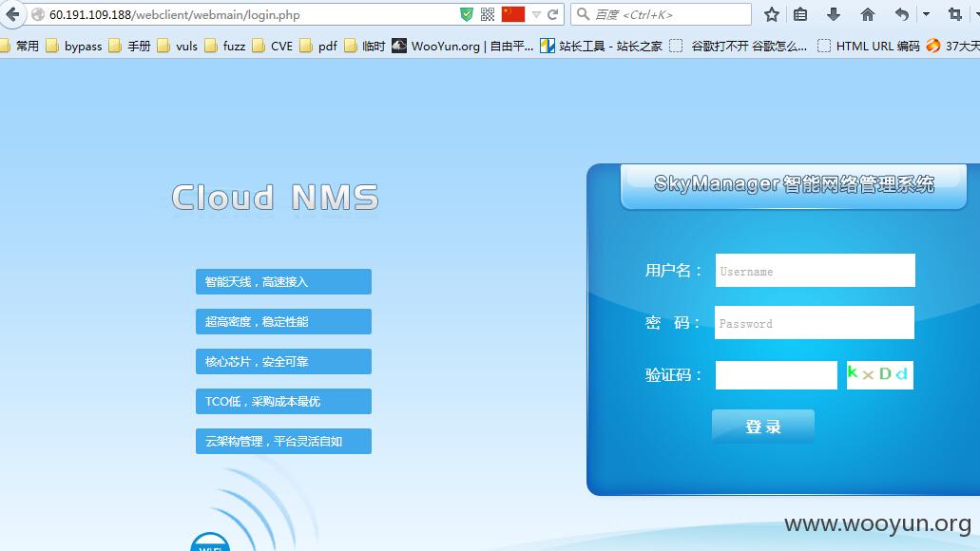The image size is (980, 551).
Task: Open the pdf bookmarks folder
Action: point(318,46)
